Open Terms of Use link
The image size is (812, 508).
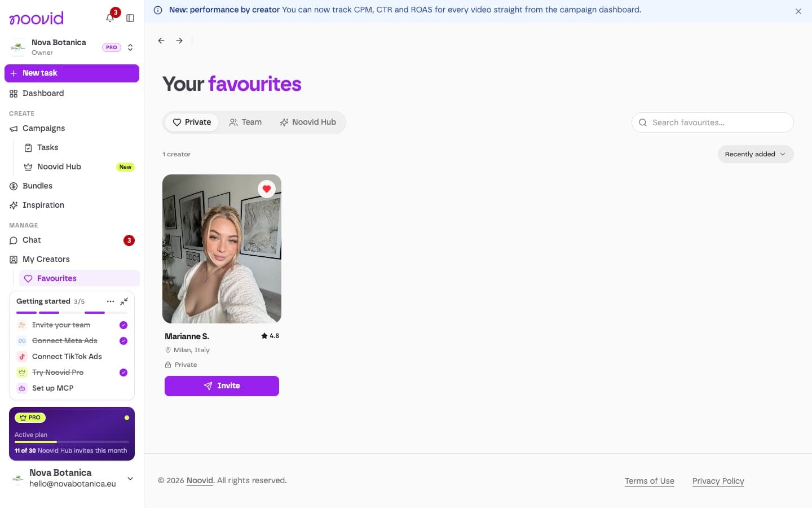(650, 481)
